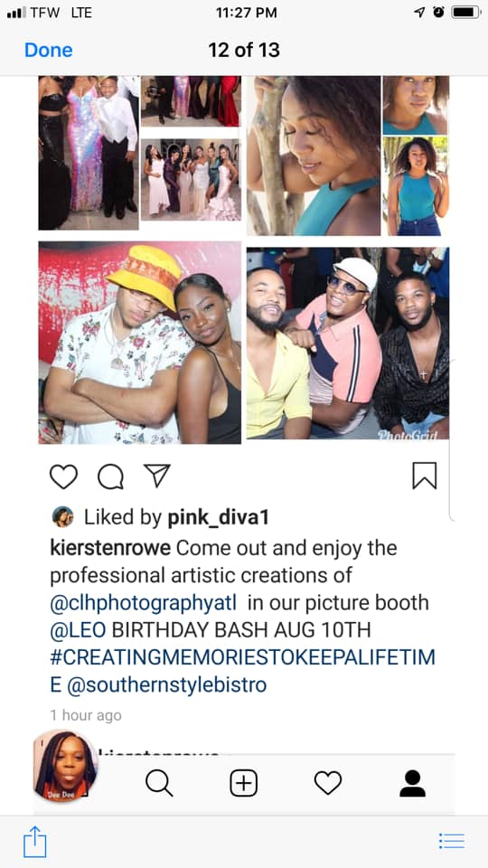488x868 pixels.
Task: Tap the yellow bucket hat couple photo
Action: [x=139, y=343]
